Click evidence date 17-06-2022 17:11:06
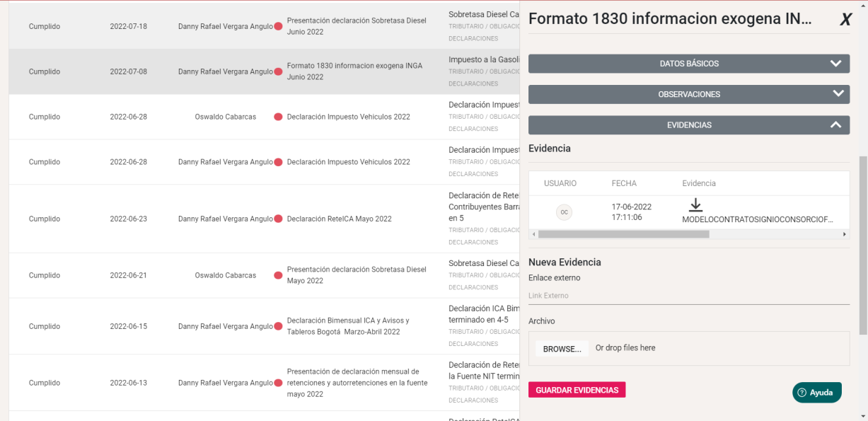 tap(632, 212)
